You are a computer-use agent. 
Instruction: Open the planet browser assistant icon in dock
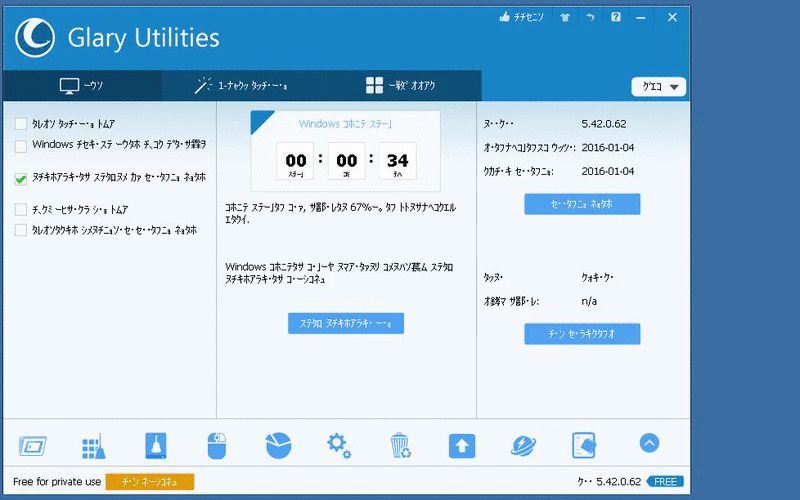pyautogui.click(x=523, y=446)
